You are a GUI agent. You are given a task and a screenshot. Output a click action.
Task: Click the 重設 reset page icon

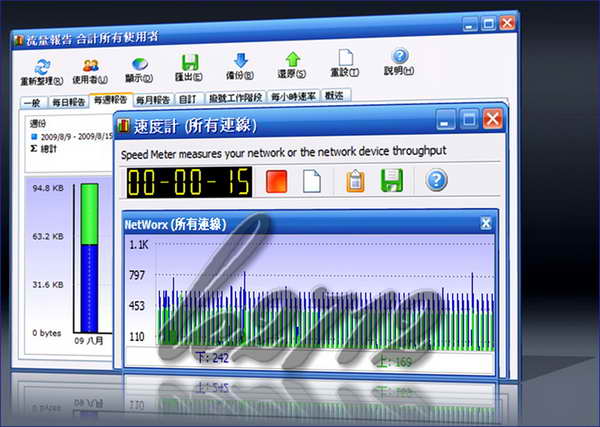coord(345,61)
